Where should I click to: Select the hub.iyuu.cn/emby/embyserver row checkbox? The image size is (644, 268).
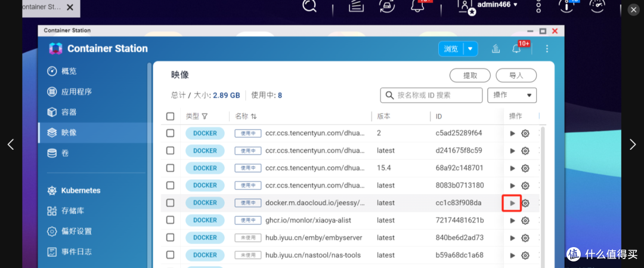170,238
